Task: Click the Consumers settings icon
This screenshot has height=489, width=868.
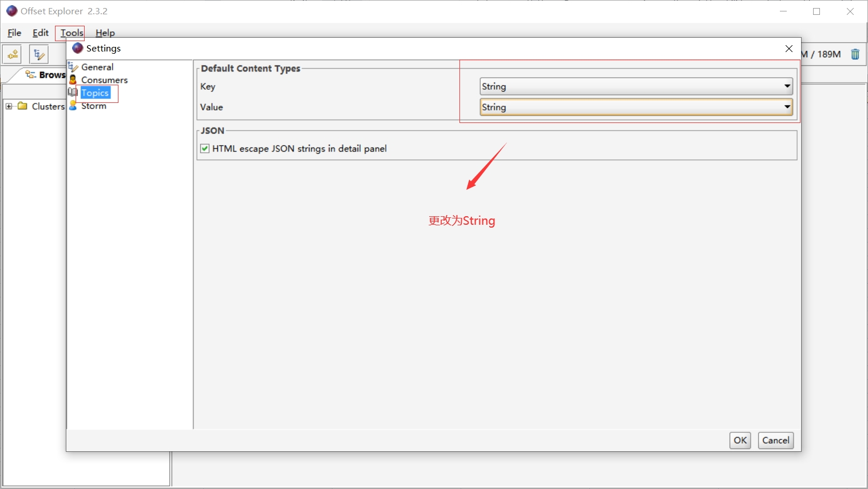Action: coord(73,80)
